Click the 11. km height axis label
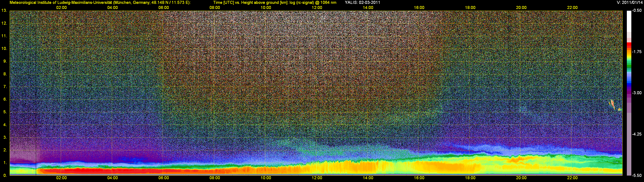The image size is (644, 182). click(x=4, y=36)
